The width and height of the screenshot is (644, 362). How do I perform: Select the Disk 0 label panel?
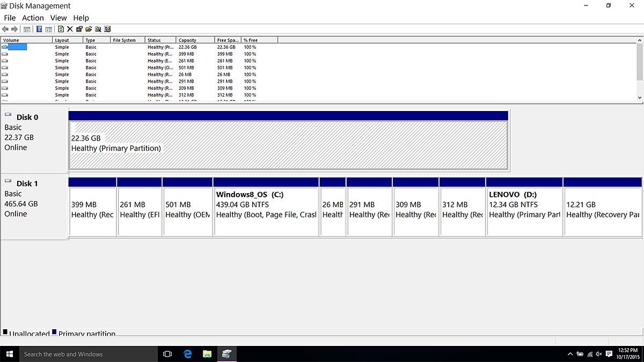click(x=35, y=141)
